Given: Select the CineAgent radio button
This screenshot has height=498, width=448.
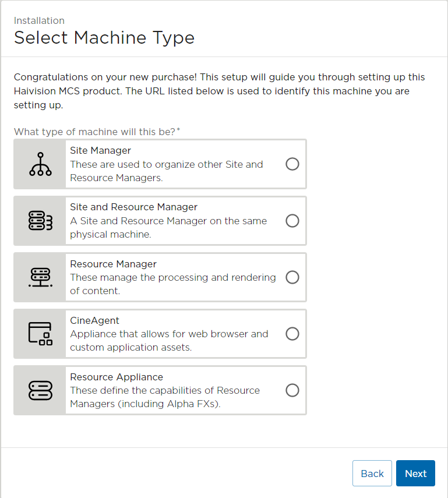Looking at the screenshot, I should point(292,334).
